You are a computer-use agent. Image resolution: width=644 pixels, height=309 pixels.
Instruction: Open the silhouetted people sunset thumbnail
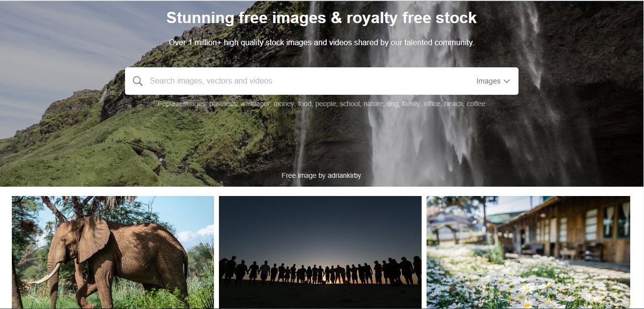(x=320, y=253)
